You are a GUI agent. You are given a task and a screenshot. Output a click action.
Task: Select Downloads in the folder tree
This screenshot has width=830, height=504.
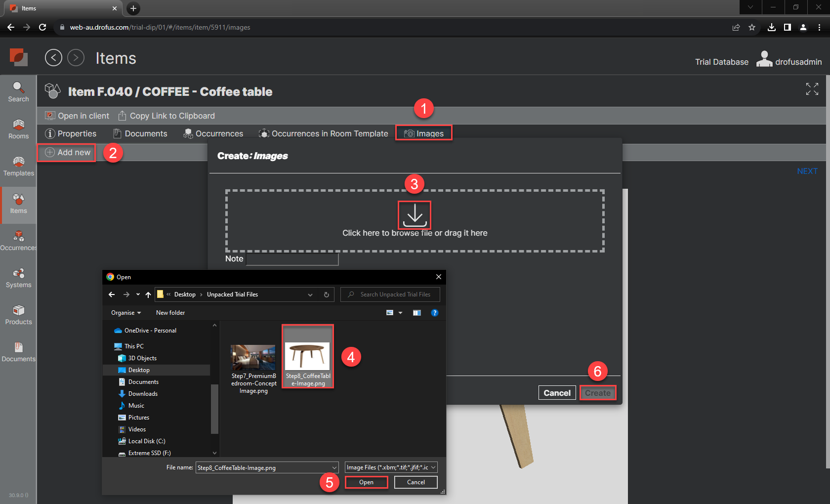143,394
